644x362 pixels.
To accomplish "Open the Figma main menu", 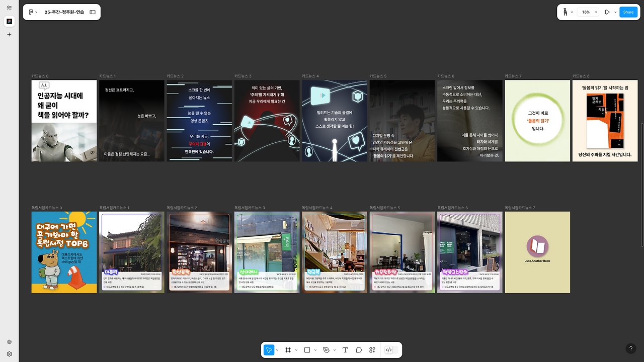I will click(x=31, y=12).
